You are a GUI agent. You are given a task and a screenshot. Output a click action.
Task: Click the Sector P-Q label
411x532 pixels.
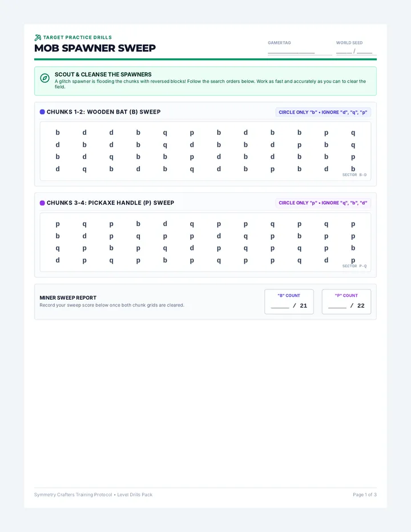(354, 266)
